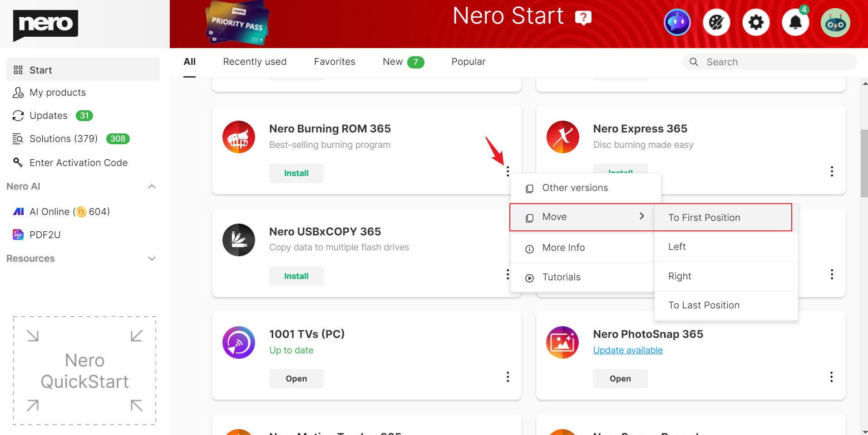The width and height of the screenshot is (868, 435).
Task: Click the Nero Burning ROM 365 app icon
Action: pos(239,137)
